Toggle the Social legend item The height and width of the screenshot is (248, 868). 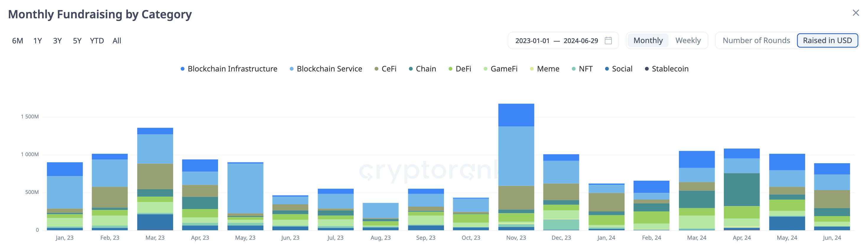(619, 69)
